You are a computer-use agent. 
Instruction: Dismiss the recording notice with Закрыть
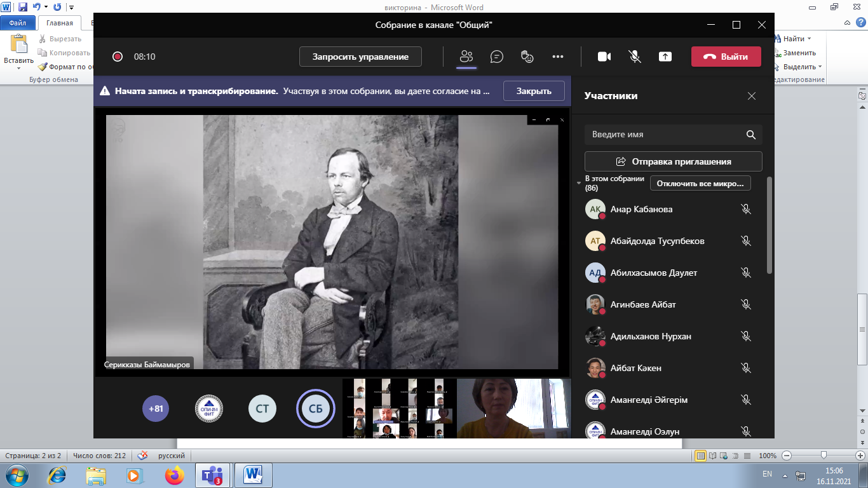(x=534, y=91)
